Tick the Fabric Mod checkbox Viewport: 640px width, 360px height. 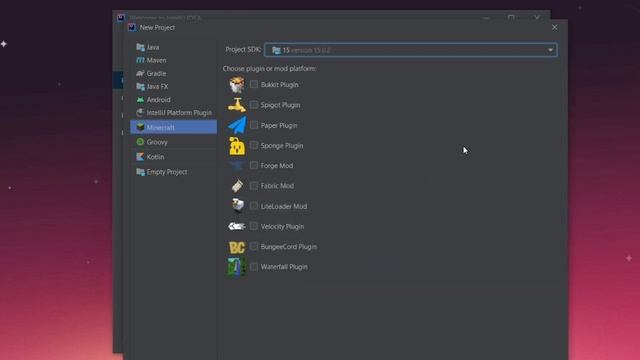254,185
